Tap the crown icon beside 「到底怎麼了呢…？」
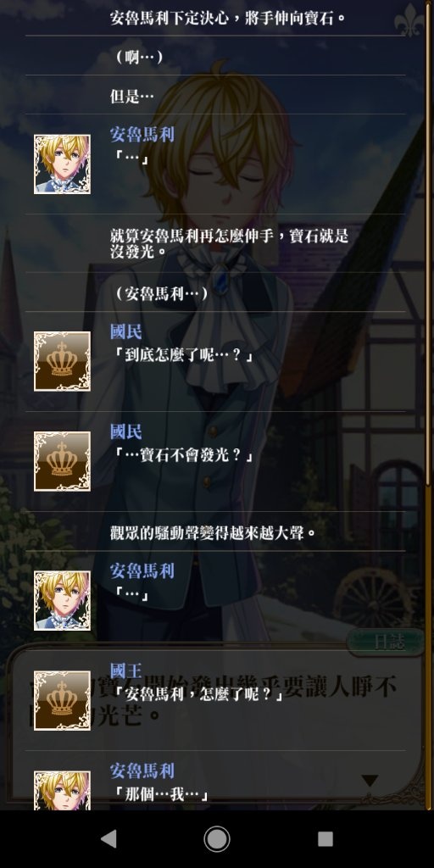This screenshot has width=434, height=868. pos(62,361)
